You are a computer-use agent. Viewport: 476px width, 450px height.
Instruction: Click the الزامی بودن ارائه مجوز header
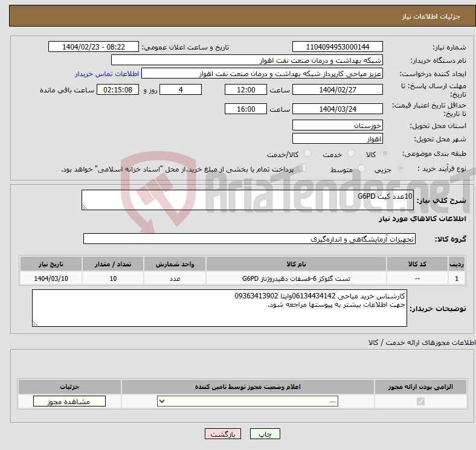point(420,387)
